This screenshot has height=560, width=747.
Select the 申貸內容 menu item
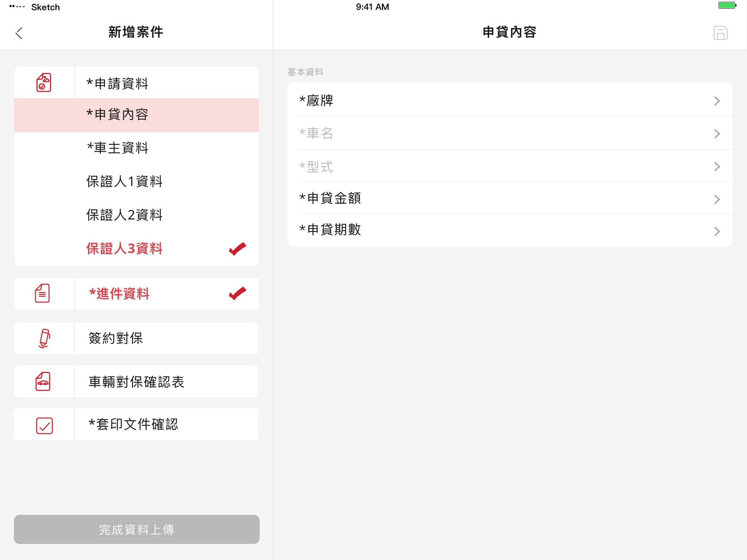click(136, 115)
